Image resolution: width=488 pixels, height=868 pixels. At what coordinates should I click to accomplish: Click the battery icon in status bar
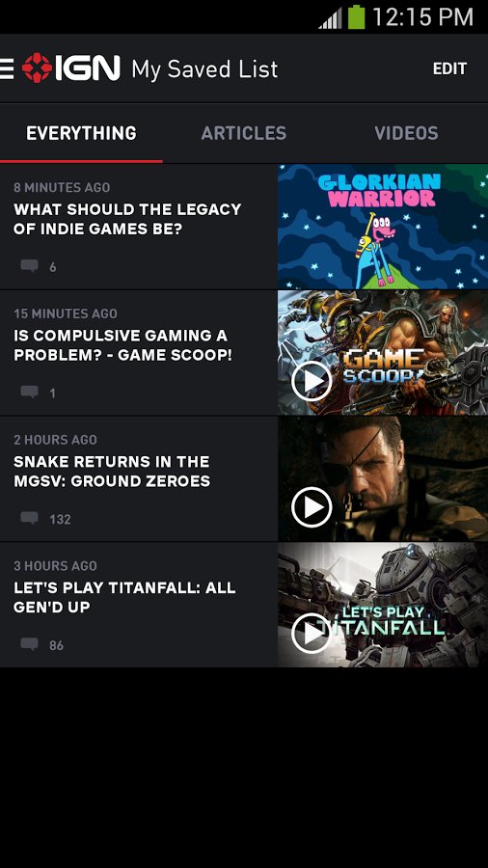pyautogui.click(x=356, y=17)
